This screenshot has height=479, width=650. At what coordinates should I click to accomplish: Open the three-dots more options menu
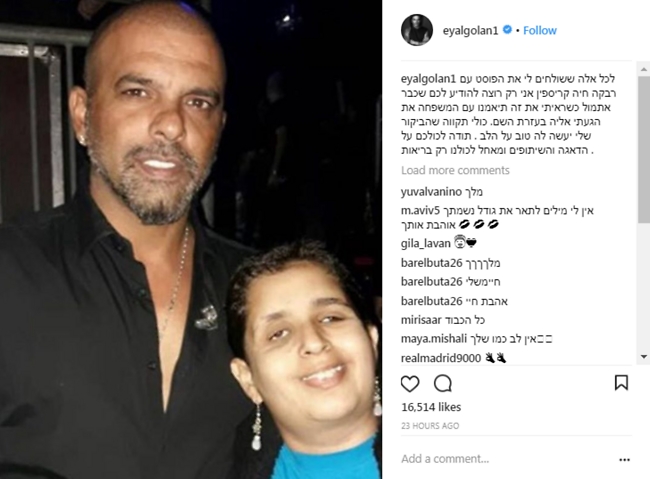(624, 460)
